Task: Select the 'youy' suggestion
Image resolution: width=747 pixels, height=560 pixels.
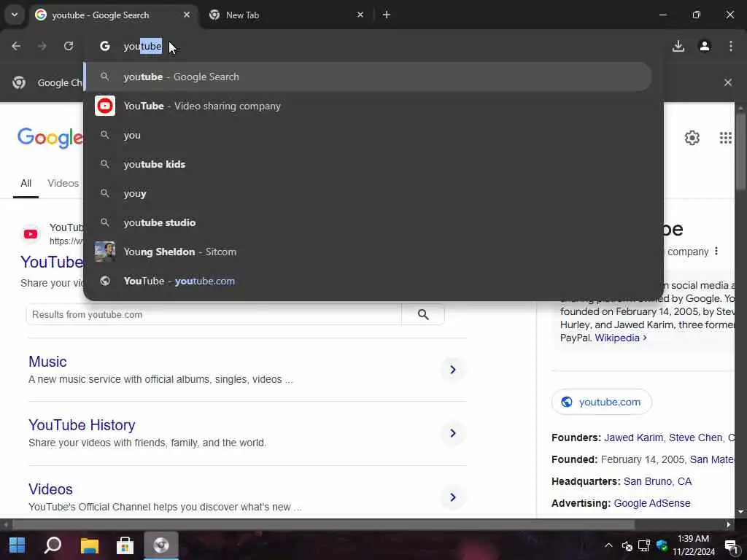Action: [x=368, y=193]
